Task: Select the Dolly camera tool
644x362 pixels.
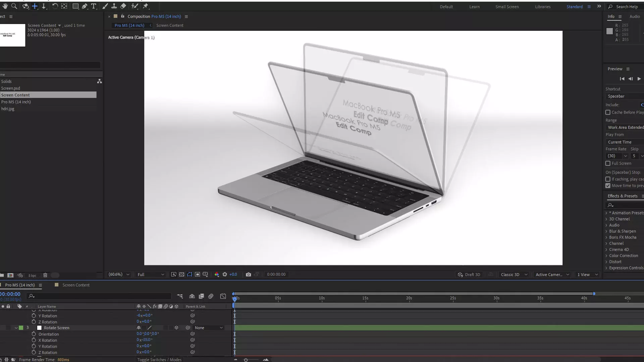Action: (x=44, y=6)
